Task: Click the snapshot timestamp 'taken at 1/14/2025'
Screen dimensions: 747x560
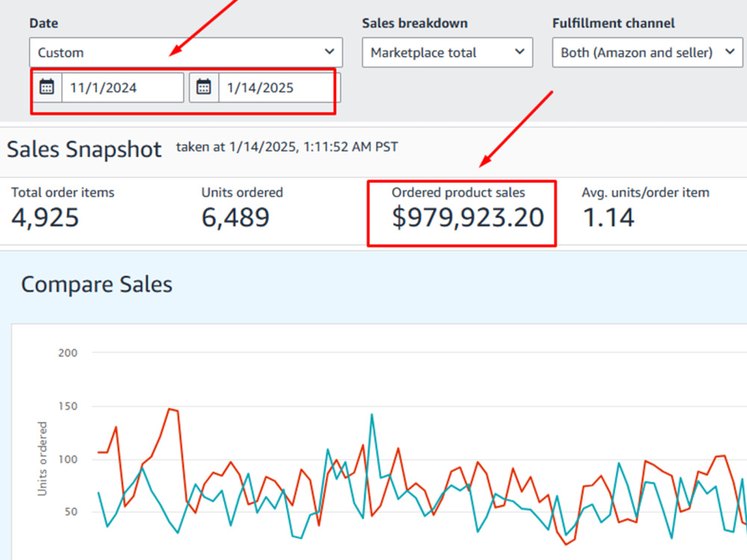Action: pos(288,147)
